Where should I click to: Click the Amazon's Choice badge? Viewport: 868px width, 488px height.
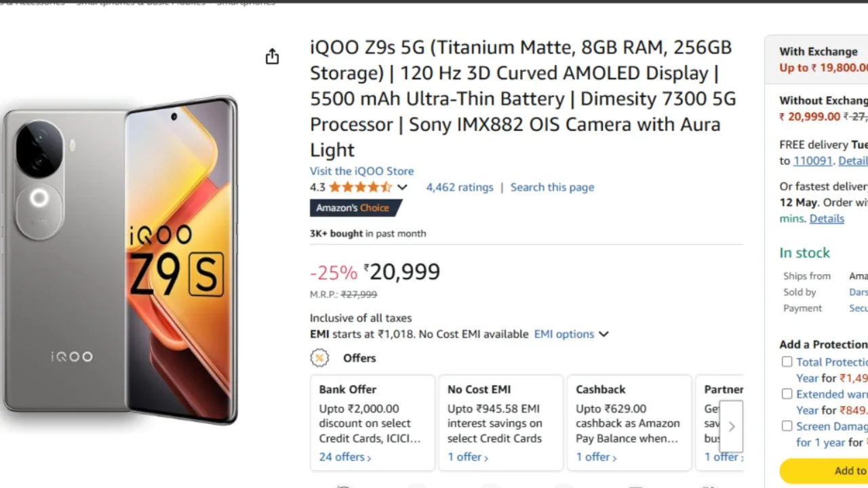pos(354,208)
